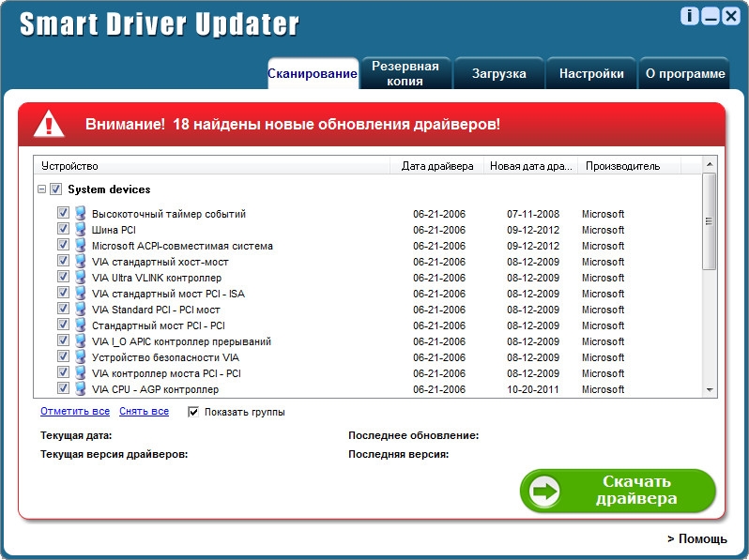Image resolution: width=749 pixels, height=560 pixels.
Task: Click device icon for Устройство безопасности VIA
Action: pyautogui.click(x=81, y=356)
